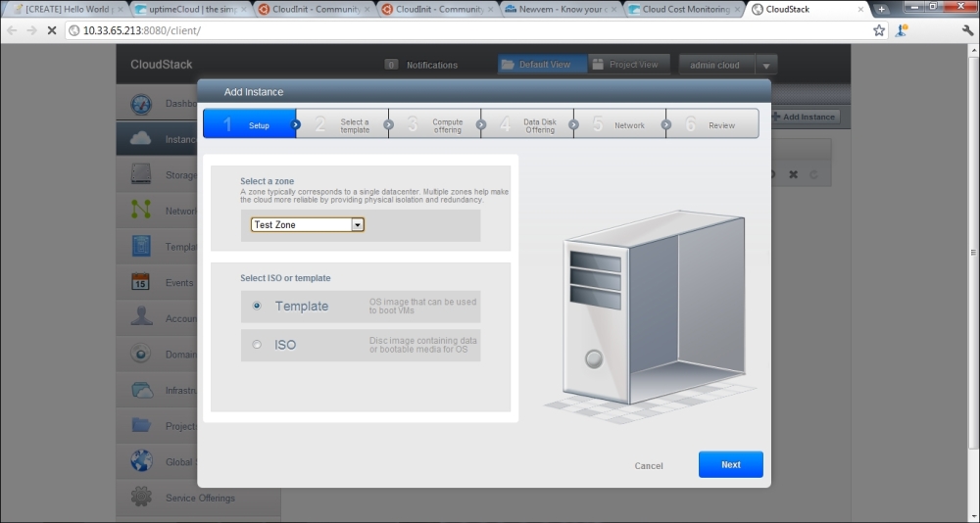Bookmark the page with the star icon

(x=879, y=30)
